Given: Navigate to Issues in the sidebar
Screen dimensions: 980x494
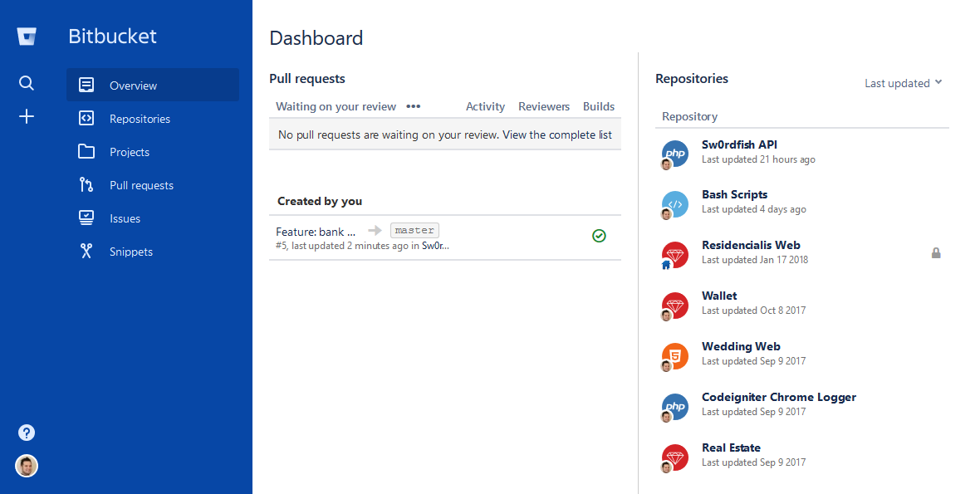Looking at the screenshot, I should click(153, 218).
